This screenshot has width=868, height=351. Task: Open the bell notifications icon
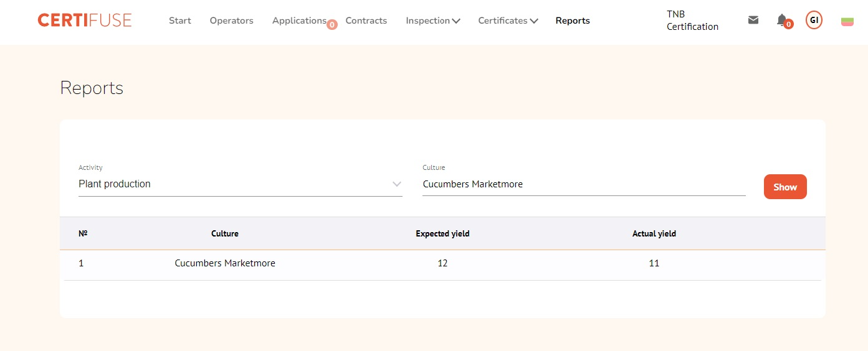[x=782, y=20]
